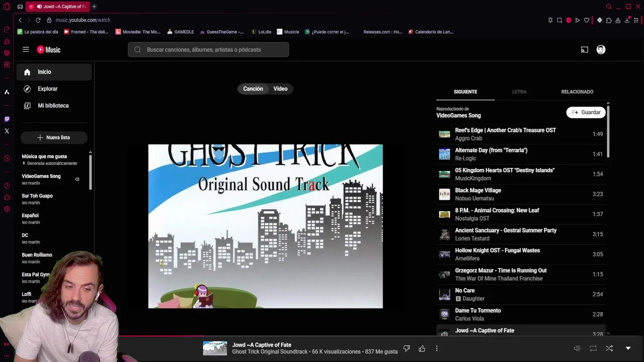644x362 pixels.
Task: Open the Framed bookmark
Action: click(x=86, y=32)
